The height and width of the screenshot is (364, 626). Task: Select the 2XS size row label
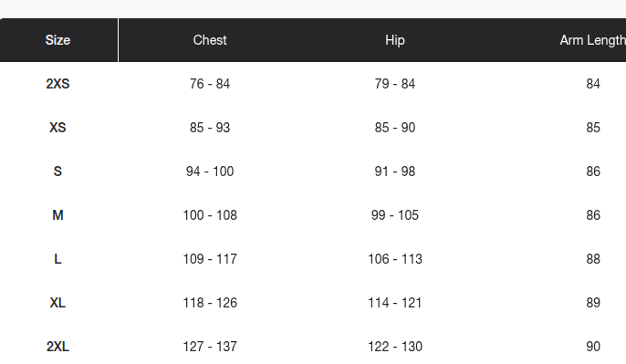(x=57, y=84)
